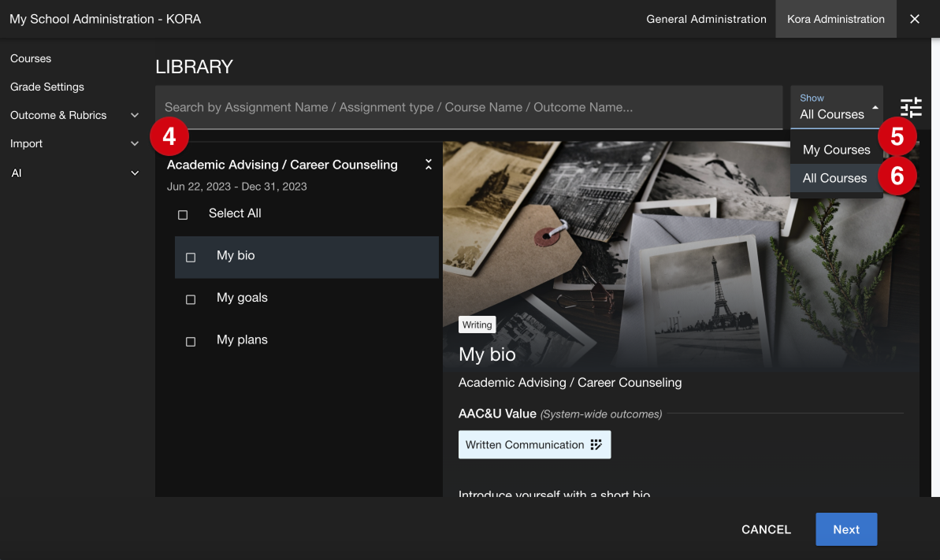Open Courses in the sidebar

31,58
